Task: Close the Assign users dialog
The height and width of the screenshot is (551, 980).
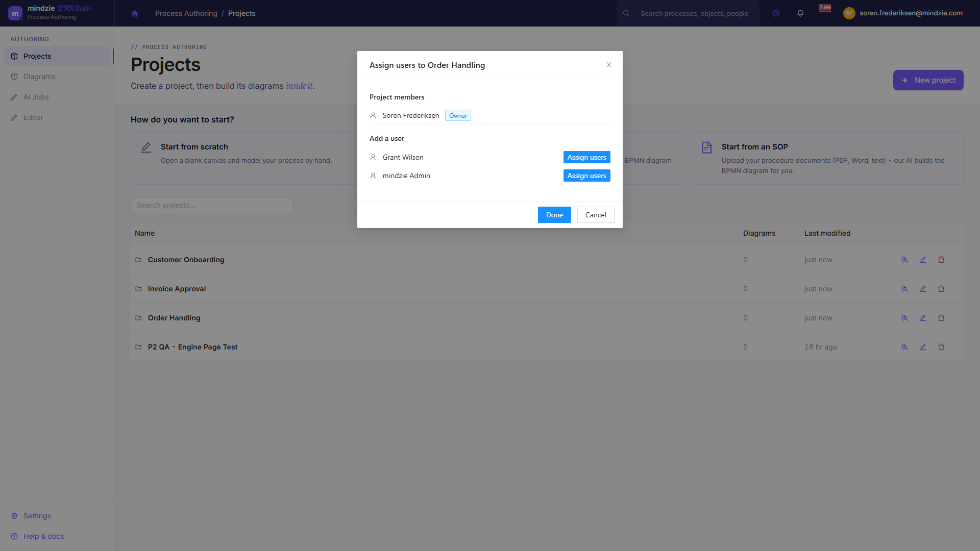Action: (x=609, y=65)
